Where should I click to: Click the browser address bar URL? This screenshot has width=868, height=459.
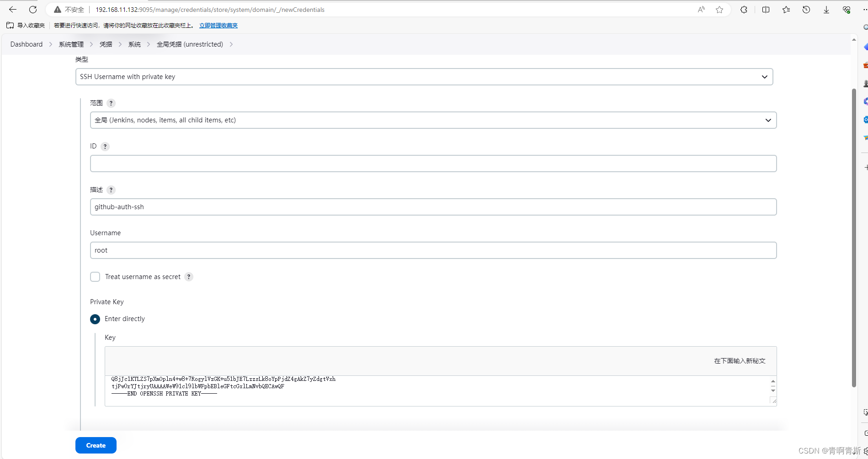pos(210,10)
